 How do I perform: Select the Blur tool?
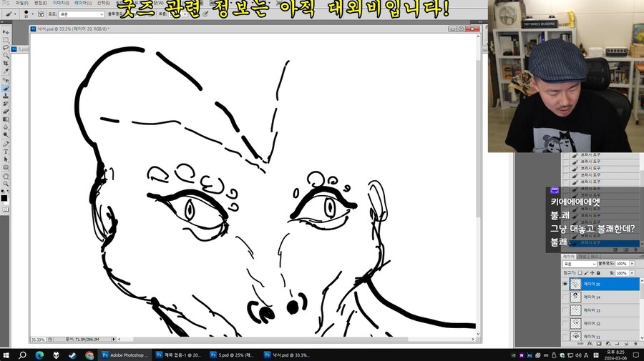click(6, 127)
